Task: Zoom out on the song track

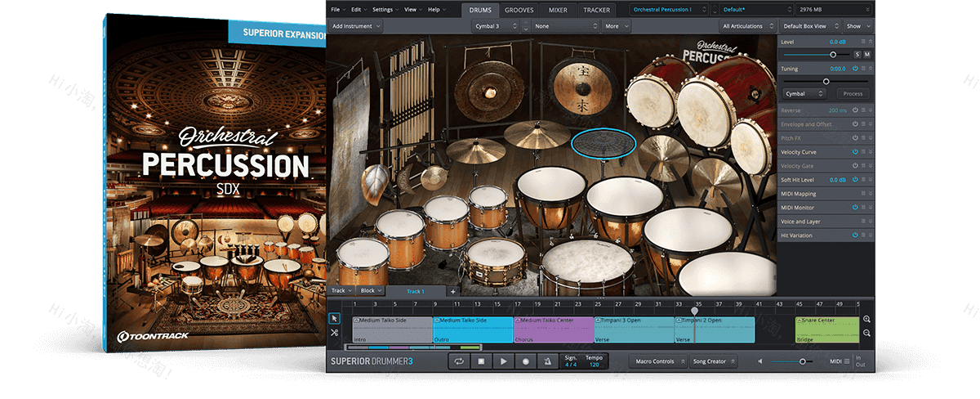Action: [866, 333]
